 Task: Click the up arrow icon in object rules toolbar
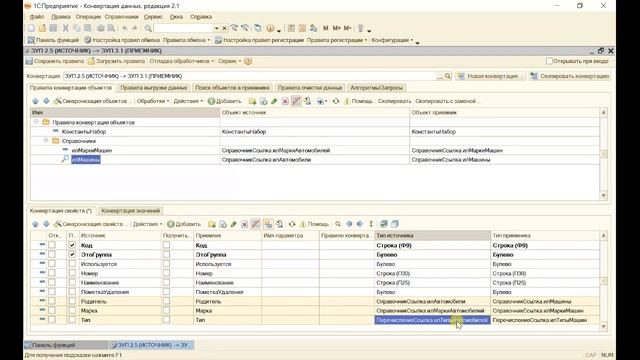tap(36, 101)
